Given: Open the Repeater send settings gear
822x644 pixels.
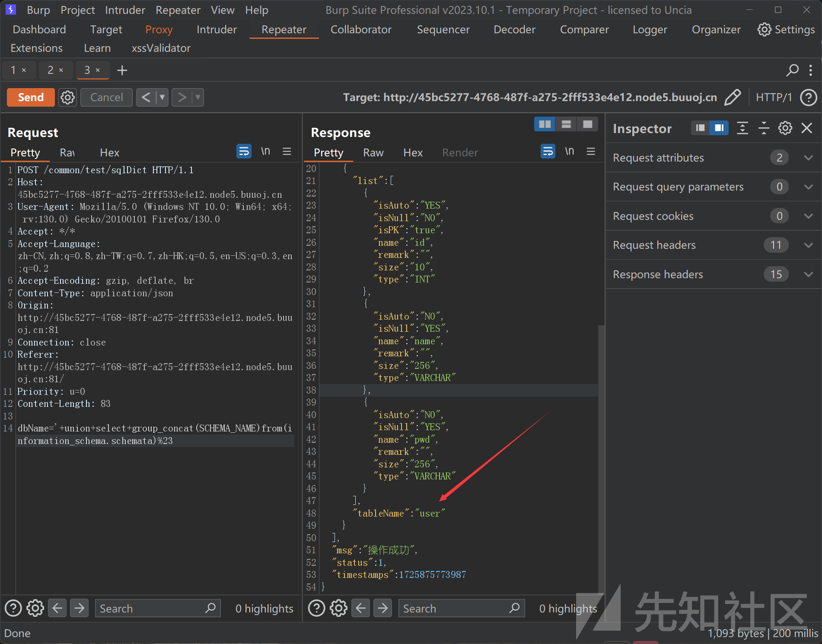Looking at the screenshot, I should tap(67, 97).
